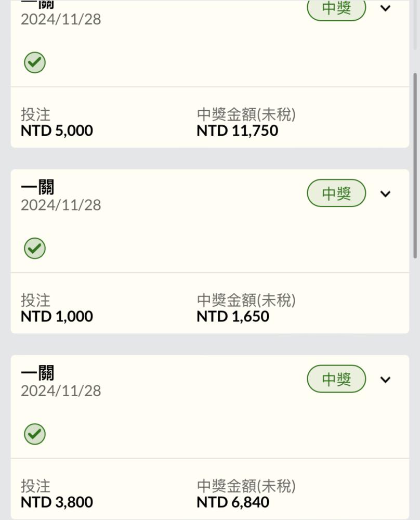Select the 一關 title of NTD 1,000 bet
Viewport: 420px width, 520px height.
click(x=37, y=187)
